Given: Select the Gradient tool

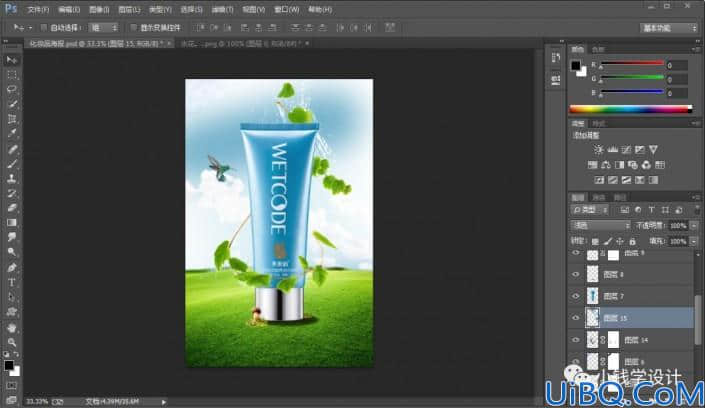Looking at the screenshot, I should click(12, 223).
